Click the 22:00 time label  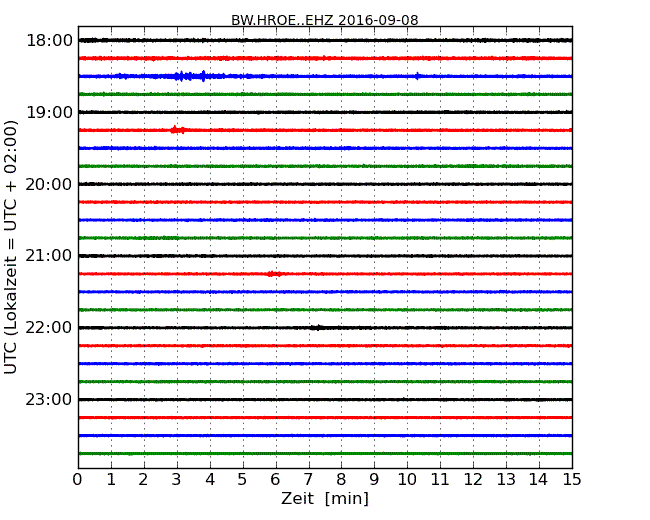coord(49,328)
